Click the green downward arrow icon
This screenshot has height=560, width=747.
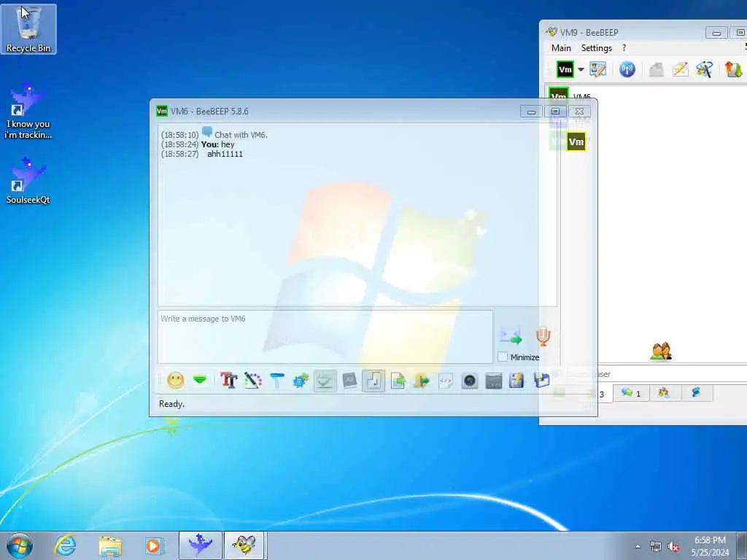[200, 380]
